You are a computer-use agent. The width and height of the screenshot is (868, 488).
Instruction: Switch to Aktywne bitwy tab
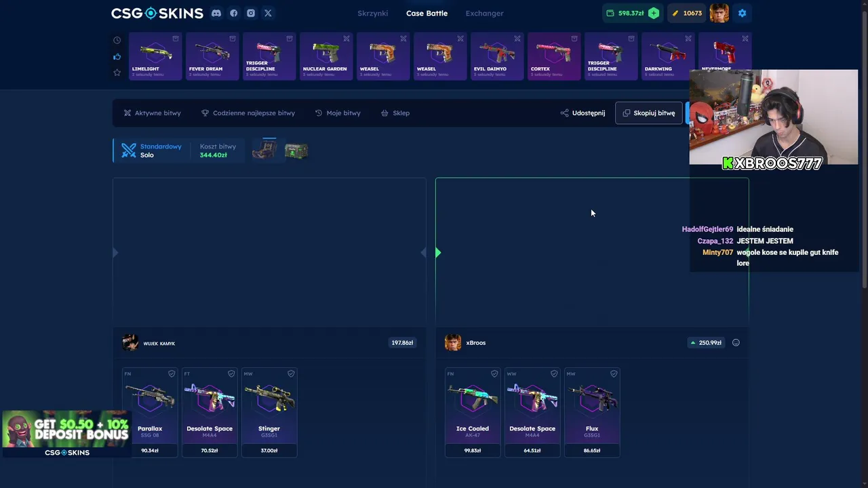coord(152,113)
